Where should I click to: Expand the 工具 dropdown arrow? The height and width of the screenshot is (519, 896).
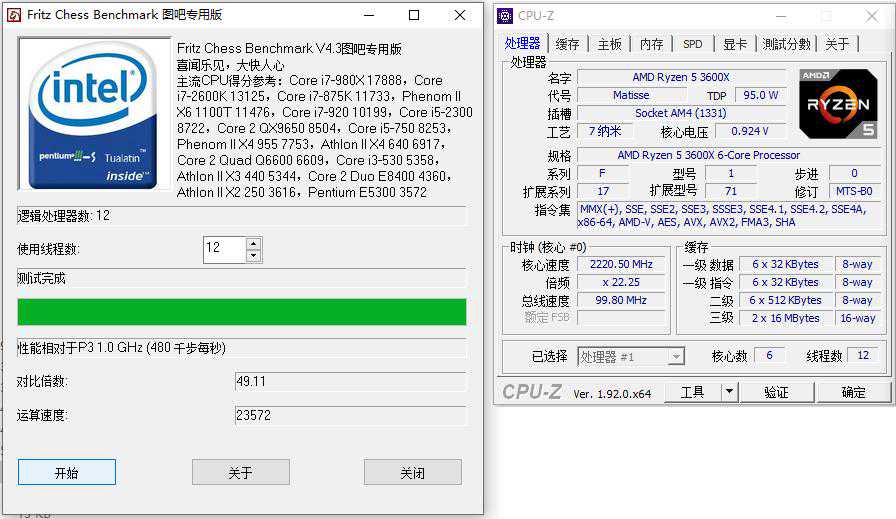(729, 392)
